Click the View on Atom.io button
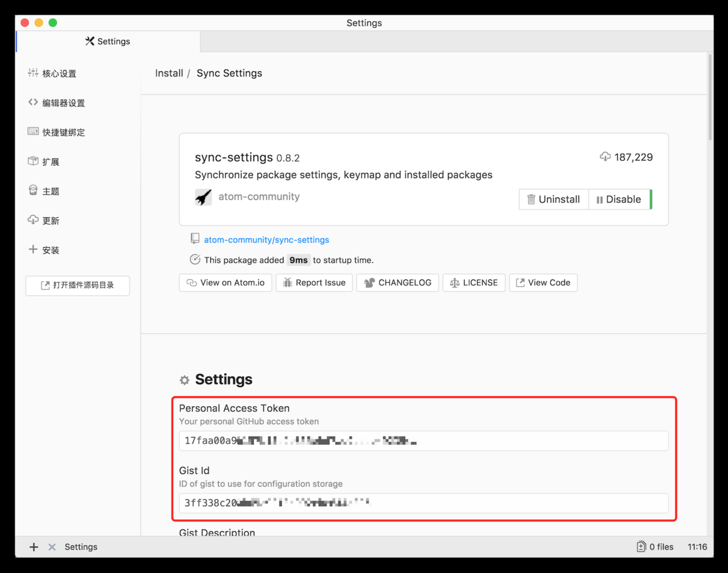728x573 pixels. point(225,282)
